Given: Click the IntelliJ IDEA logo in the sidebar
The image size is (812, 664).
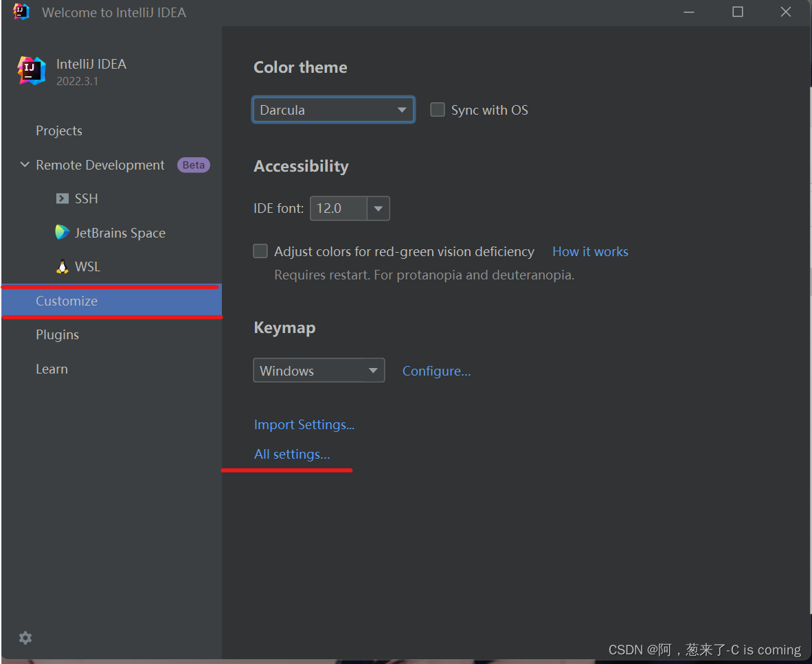Looking at the screenshot, I should tap(32, 71).
